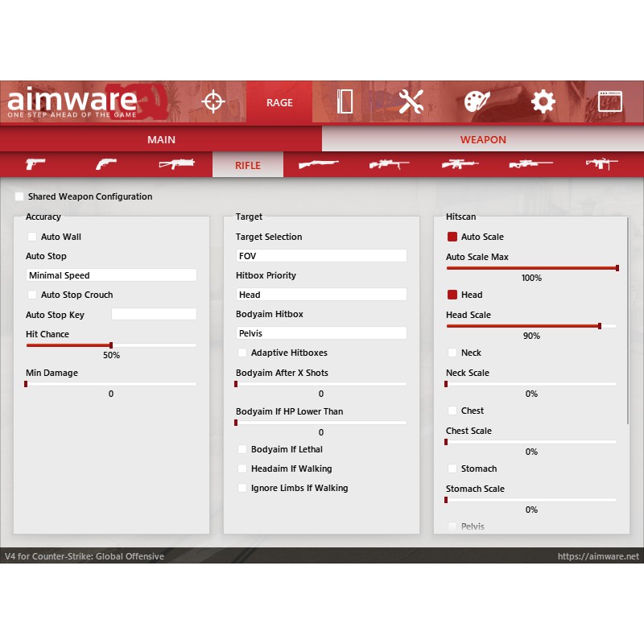Viewport: 644px width, 644px height.
Task: Enable Headaim If Walking checkbox
Action: [242, 469]
